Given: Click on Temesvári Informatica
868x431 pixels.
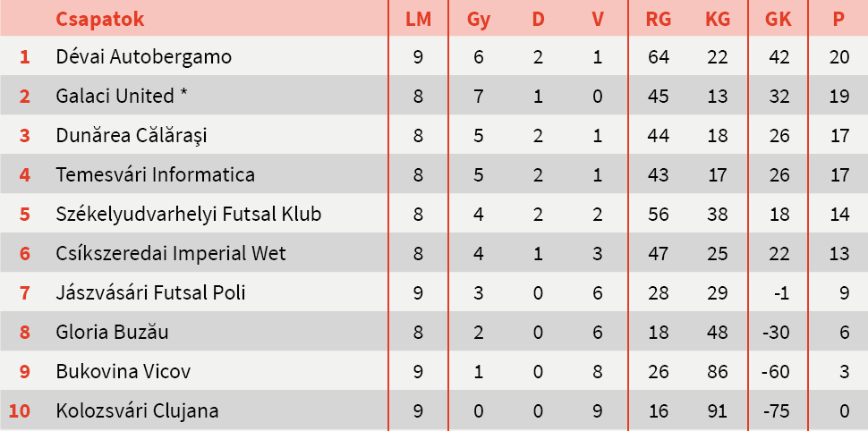Looking at the screenshot, I should tap(155, 175).
